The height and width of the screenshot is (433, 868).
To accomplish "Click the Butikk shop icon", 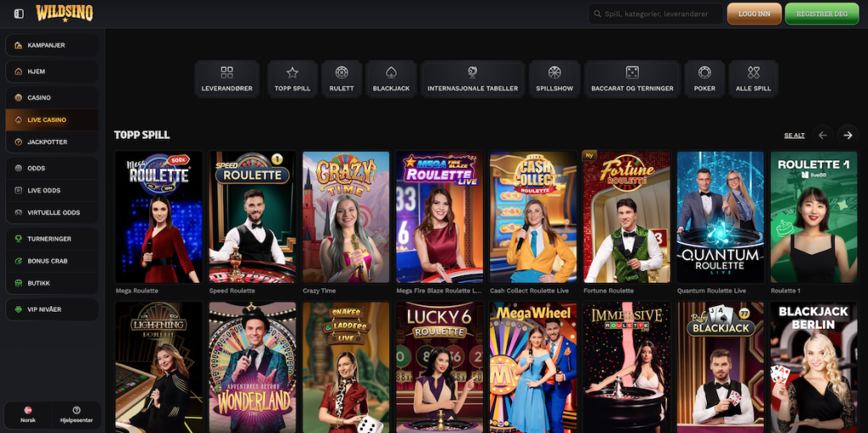I will pyautogui.click(x=19, y=283).
